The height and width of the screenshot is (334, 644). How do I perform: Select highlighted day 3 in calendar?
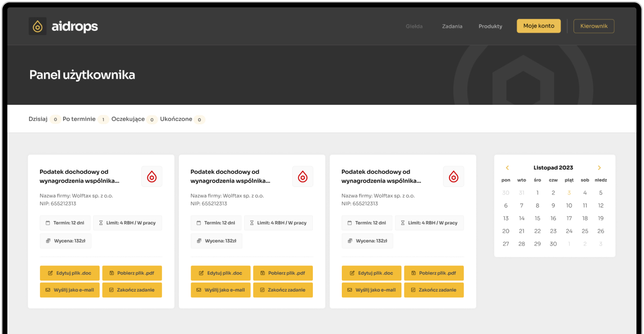[569, 193]
